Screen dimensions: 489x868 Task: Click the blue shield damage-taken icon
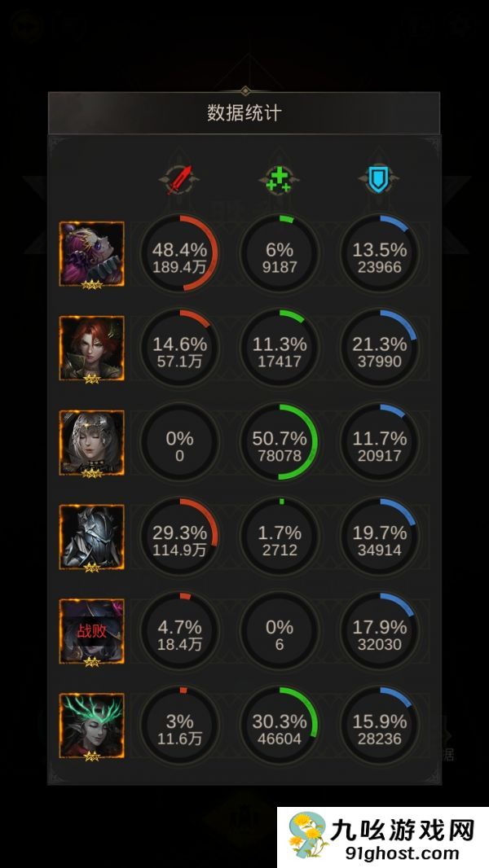(379, 180)
